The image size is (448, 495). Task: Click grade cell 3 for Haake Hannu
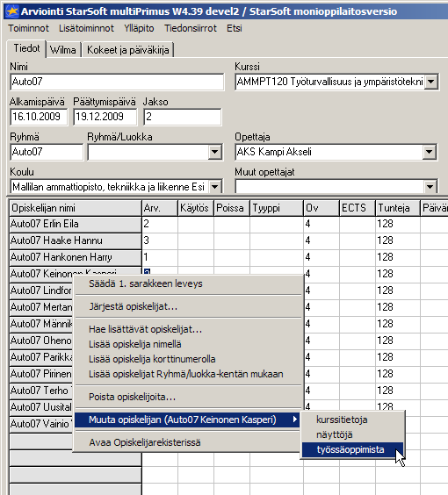click(160, 240)
